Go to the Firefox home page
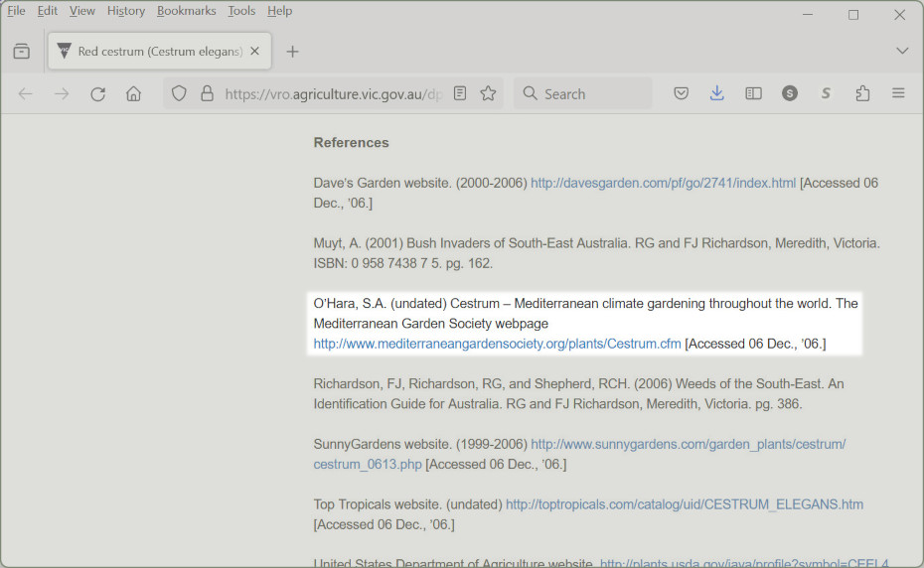 133,93
